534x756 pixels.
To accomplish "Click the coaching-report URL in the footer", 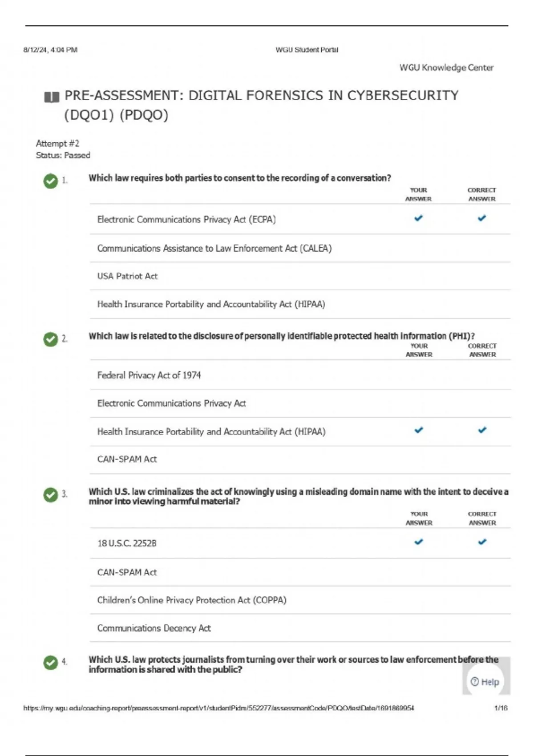I will 218,708.
